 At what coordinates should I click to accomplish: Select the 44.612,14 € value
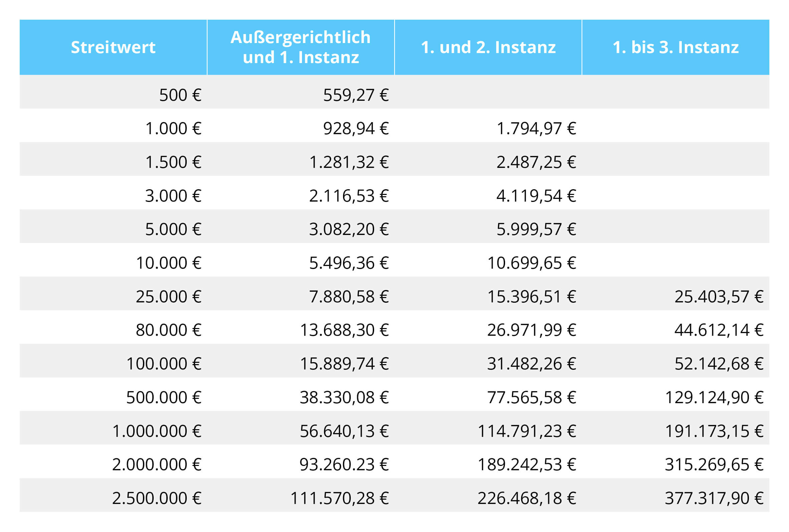pos(719,330)
